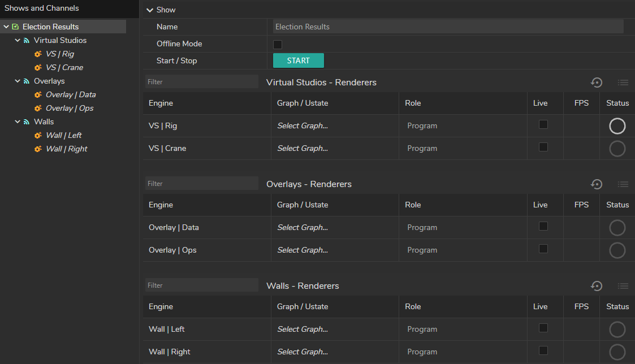Click the engine icon beside VS | Crane in tree
635x364 pixels.
pyautogui.click(x=38, y=68)
